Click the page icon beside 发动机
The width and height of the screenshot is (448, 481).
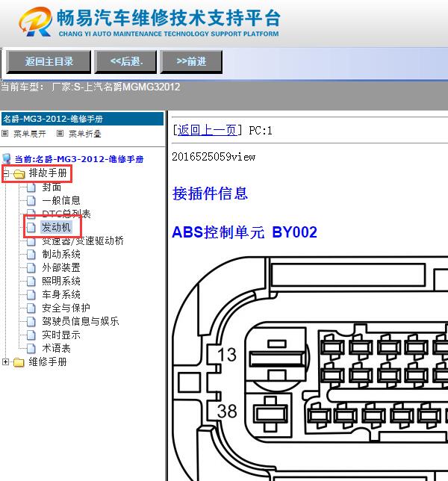31,227
